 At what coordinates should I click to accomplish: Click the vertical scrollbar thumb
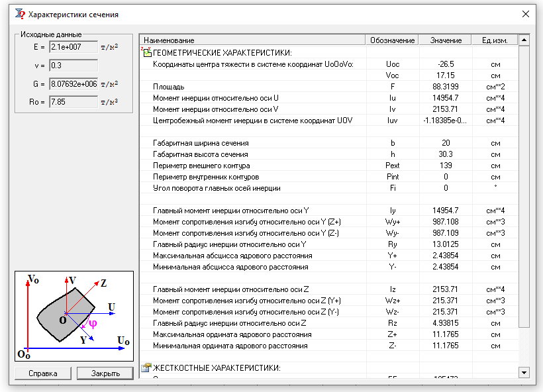tap(524, 186)
